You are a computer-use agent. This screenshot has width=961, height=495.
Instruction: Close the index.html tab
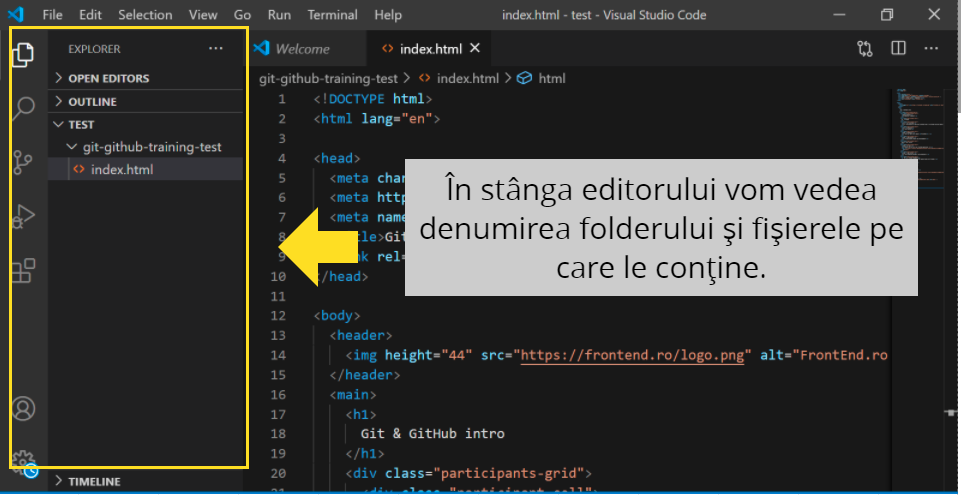point(474,48)
